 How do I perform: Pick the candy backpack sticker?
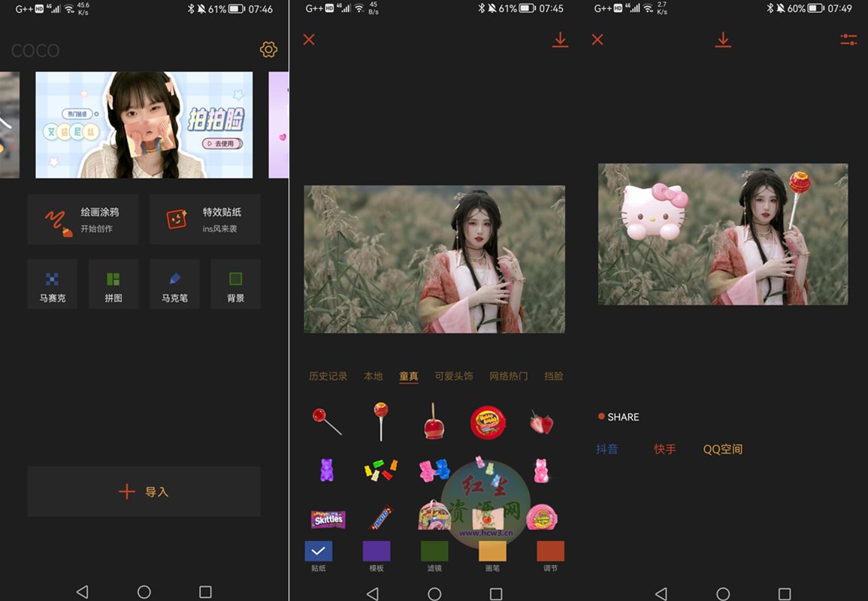click(x=433, y=515)
